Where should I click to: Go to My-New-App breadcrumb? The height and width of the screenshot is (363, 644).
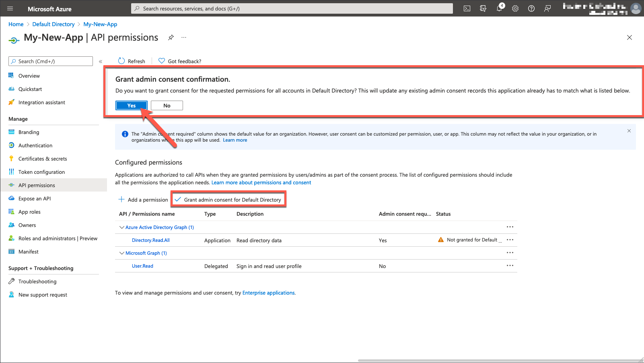[x=101, y=24]
